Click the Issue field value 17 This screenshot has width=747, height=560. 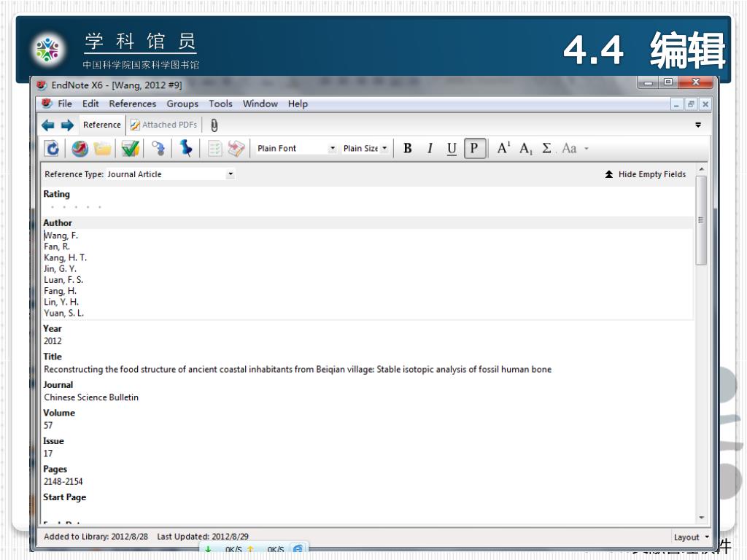pos(48,454)
